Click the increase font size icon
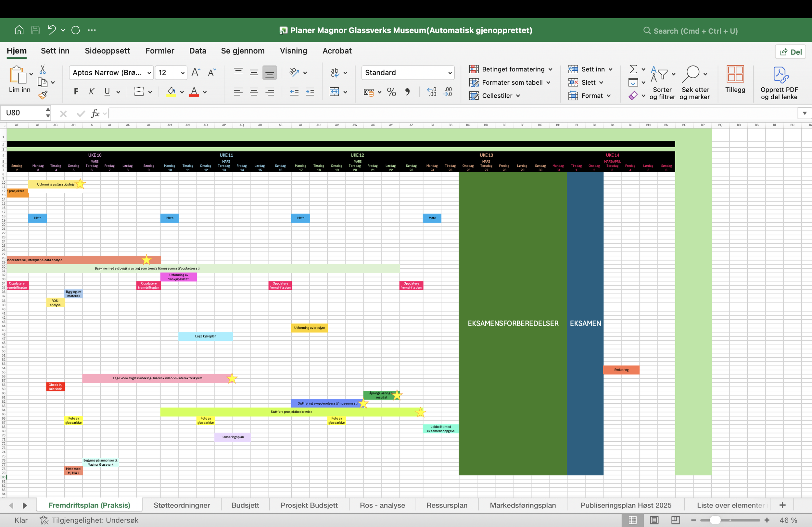 click(x=196, y=72)
